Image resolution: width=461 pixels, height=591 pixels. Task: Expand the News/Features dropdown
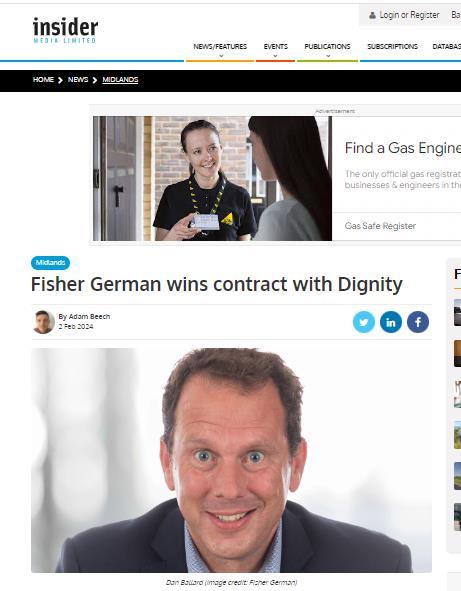(x=220, y=49)
